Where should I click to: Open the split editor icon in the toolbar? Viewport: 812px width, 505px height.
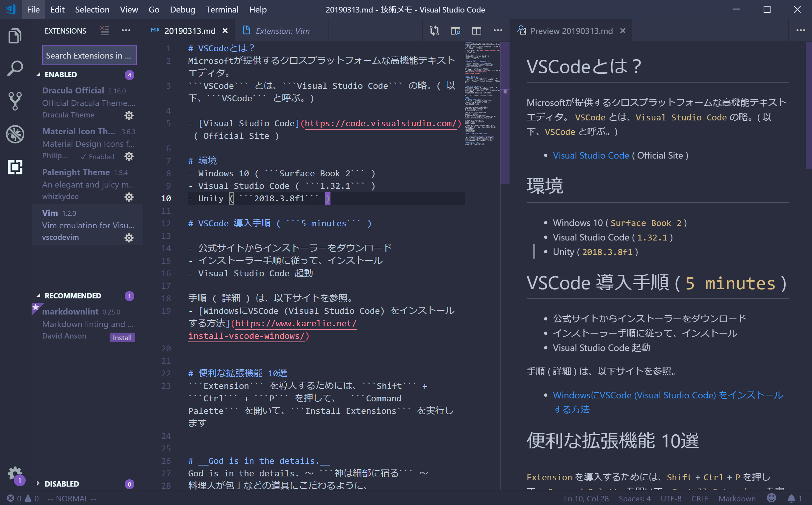pyautogui.click(x=477, y=30)
